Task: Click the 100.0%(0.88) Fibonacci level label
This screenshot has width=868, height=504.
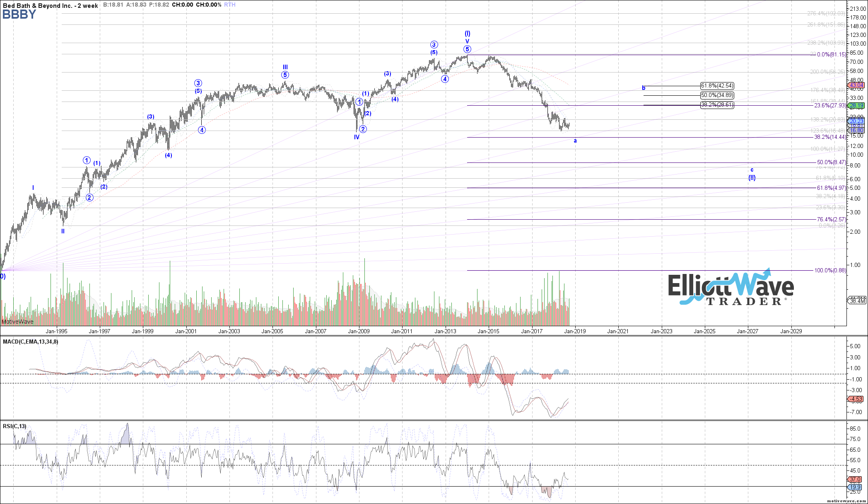Action: coord(830,271)
